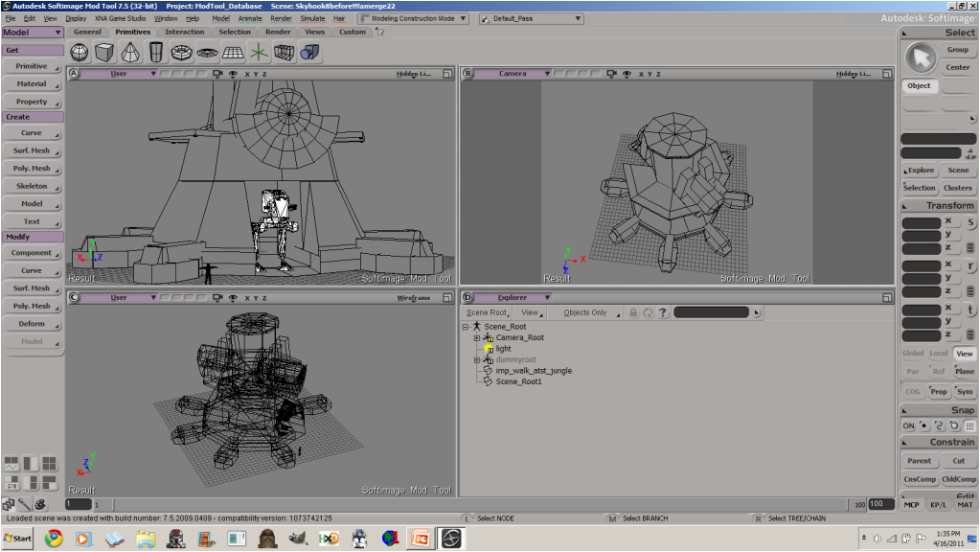Create a grid primitive from the shelf
Viewport: 980px width, 552px height.
233,53
